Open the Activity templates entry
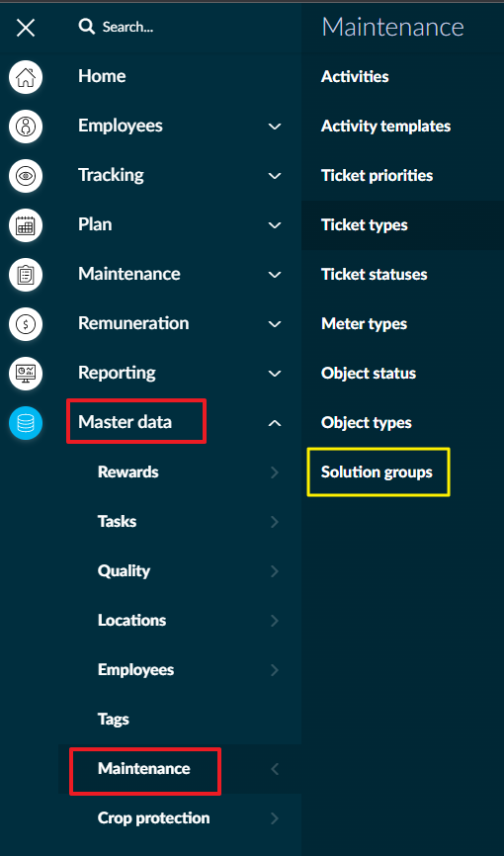The image size is (504, 856). (386, 127)
